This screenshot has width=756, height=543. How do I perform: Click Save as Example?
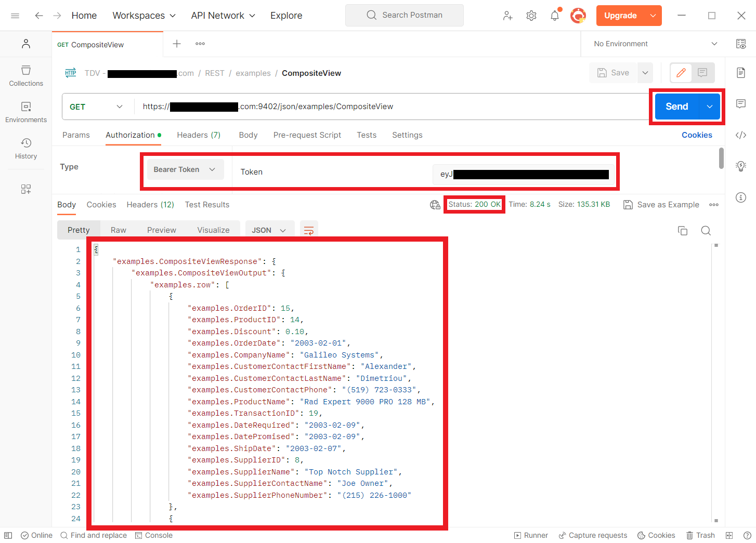(x=661, y=205)
